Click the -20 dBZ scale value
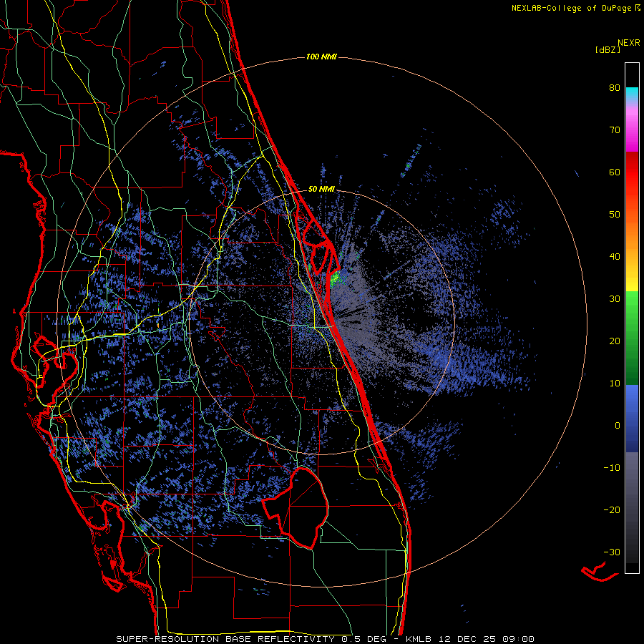The width and height of the screenshot is (644, 644). [x=612, y=510]
